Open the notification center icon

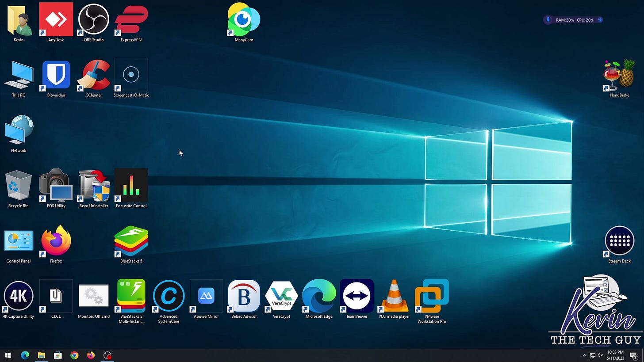pos(633,355)
